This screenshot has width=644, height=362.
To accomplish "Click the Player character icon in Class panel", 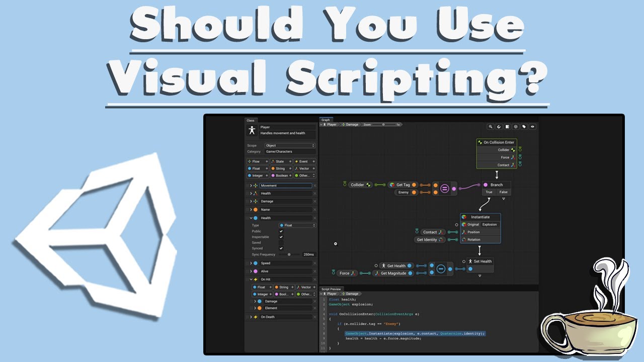I will point(252,131).
